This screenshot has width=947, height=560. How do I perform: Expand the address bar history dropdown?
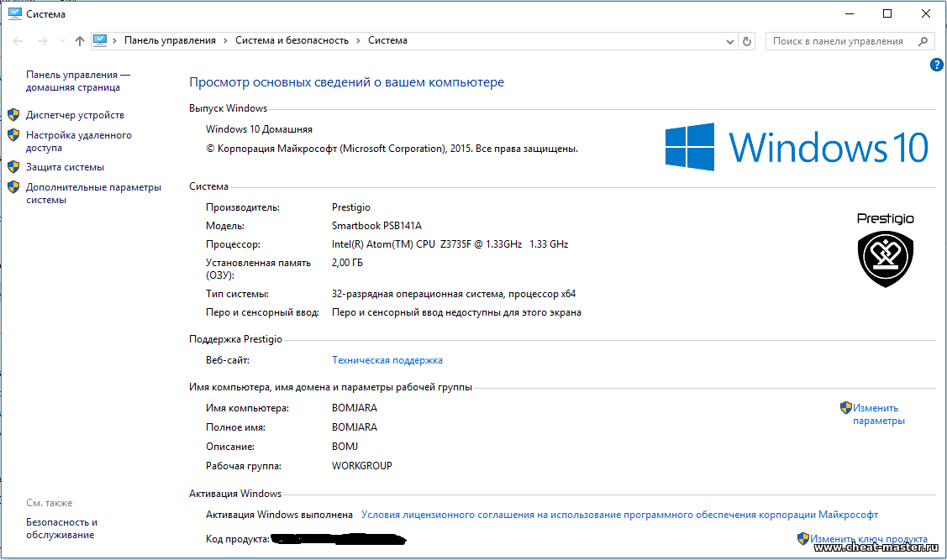[x=729, y=41]
